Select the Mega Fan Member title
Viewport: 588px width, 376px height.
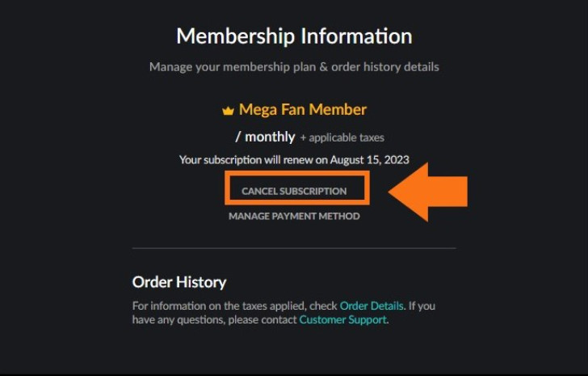click(303, 110)
